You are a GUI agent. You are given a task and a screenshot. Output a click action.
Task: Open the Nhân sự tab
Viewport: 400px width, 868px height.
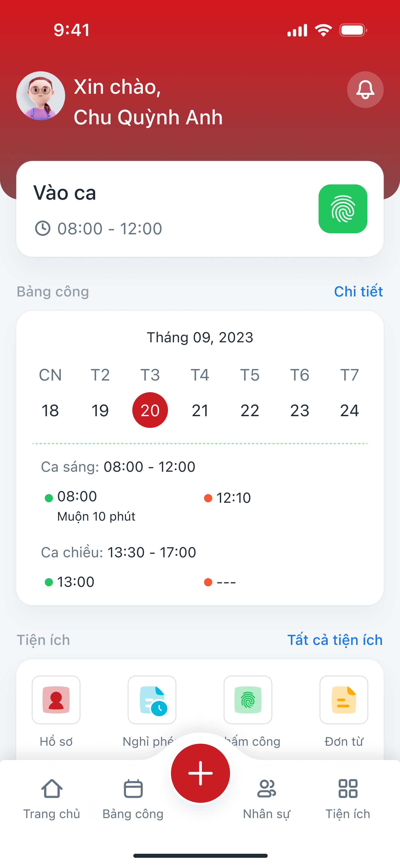(x=266, y=798)
